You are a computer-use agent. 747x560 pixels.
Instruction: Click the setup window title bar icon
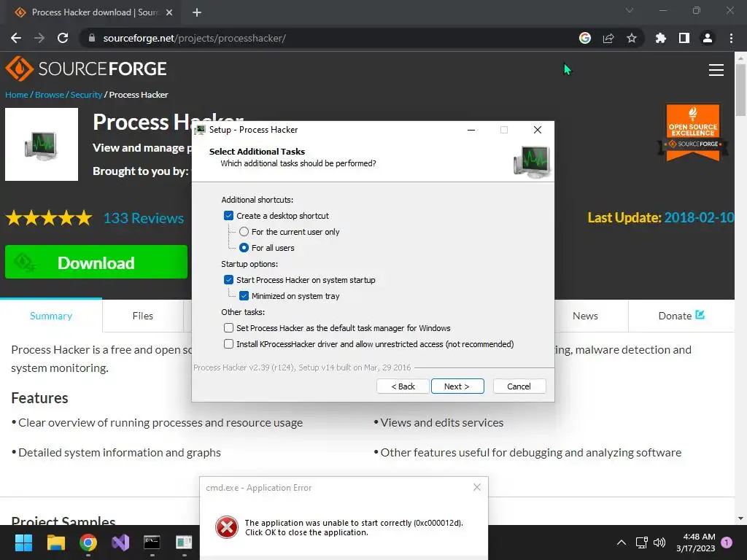(200, 130)
